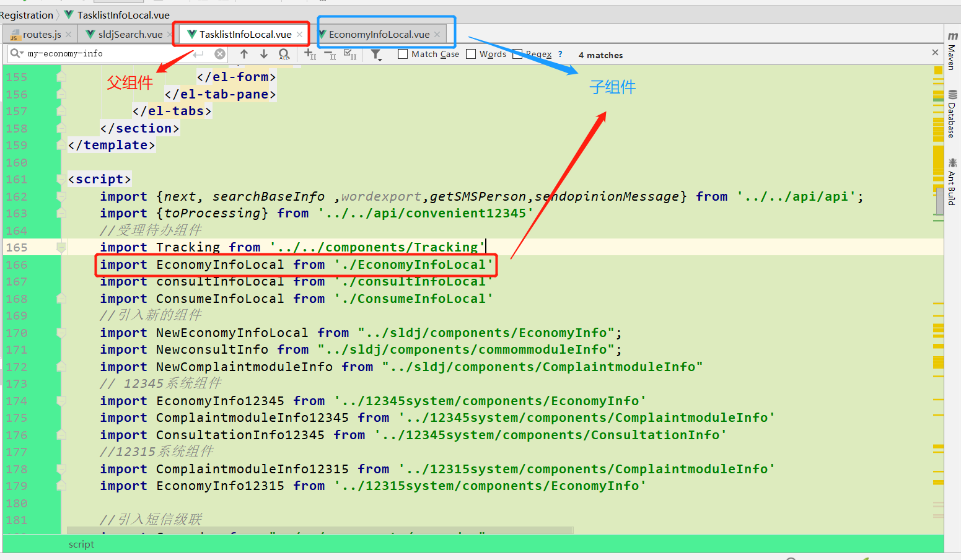The width and height of the screenshot is (961, 560).
Task: Click the './ConsumeInfoLocal' import path
Action: 414,299
